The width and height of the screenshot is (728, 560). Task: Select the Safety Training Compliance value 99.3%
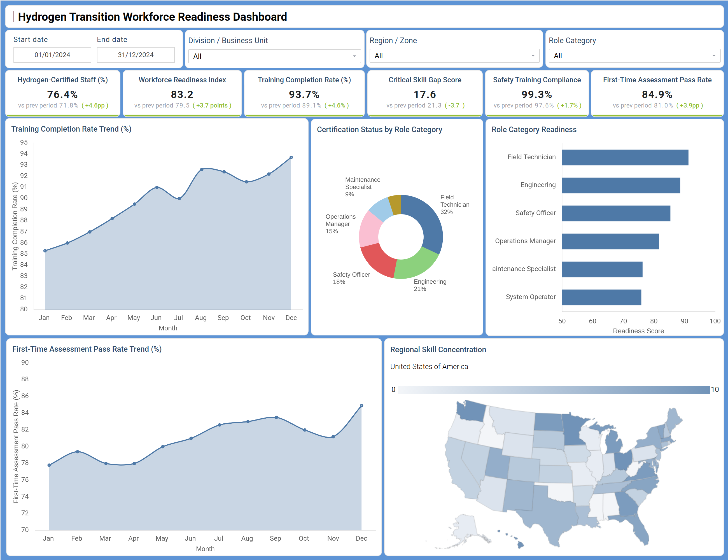tap(537, 94)
